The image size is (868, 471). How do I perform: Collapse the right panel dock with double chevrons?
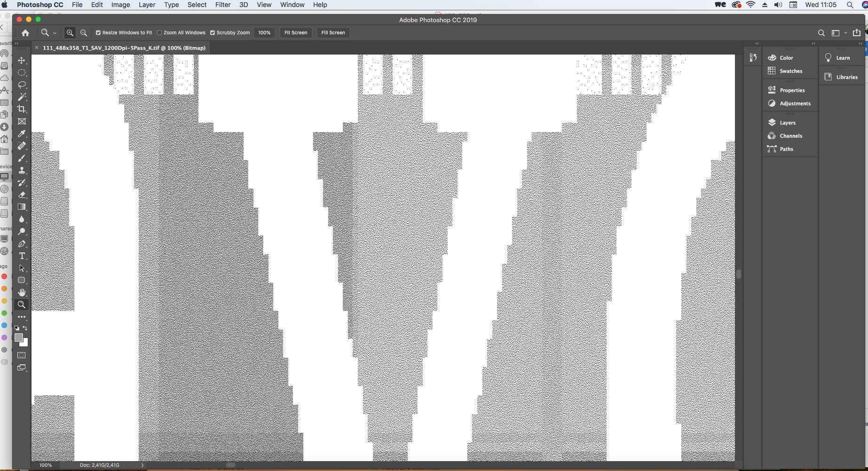[813, 44]
